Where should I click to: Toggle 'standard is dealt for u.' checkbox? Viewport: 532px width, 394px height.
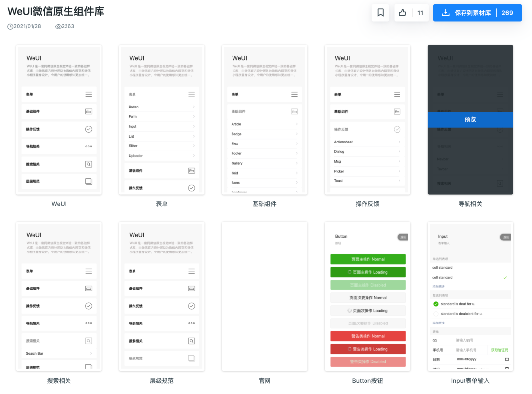click(x=436, y=304)
